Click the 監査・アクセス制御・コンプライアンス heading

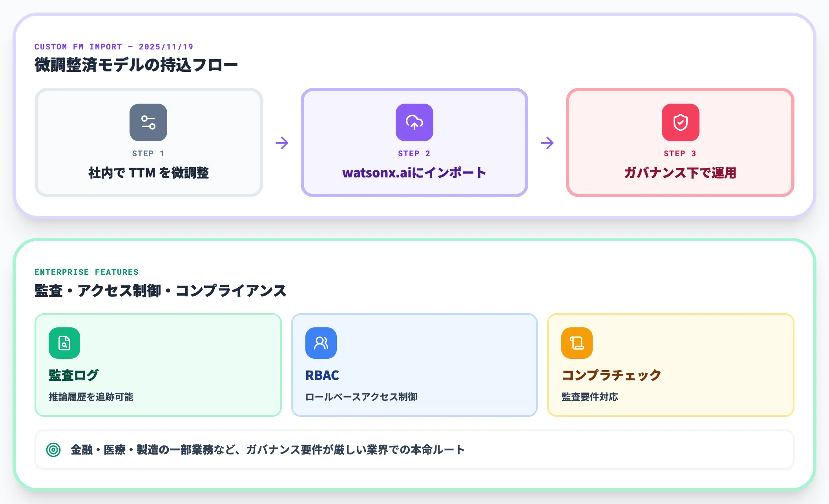point(161,290)
